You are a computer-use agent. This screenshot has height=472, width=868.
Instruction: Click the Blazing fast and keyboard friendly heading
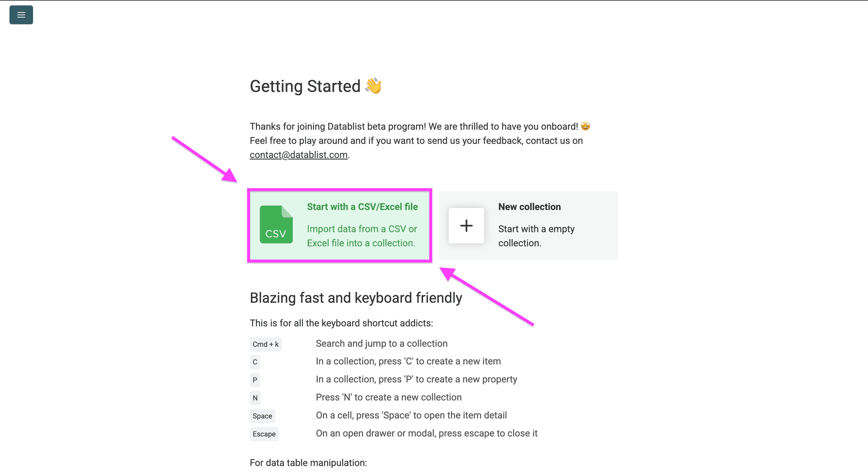tap(356, 298)
